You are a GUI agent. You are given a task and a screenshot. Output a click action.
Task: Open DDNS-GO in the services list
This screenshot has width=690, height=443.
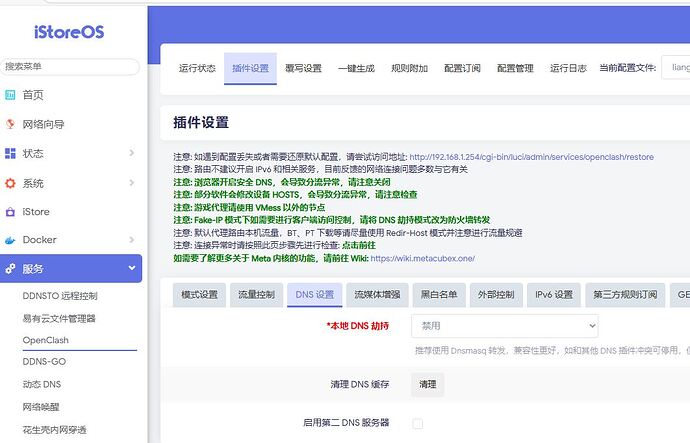click(44, 362)
